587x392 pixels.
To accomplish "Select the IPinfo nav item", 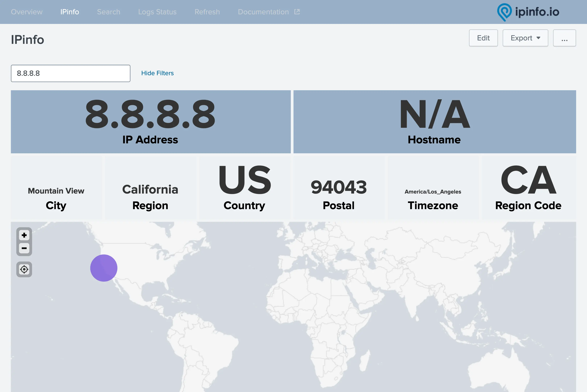I will coord(69,12).
